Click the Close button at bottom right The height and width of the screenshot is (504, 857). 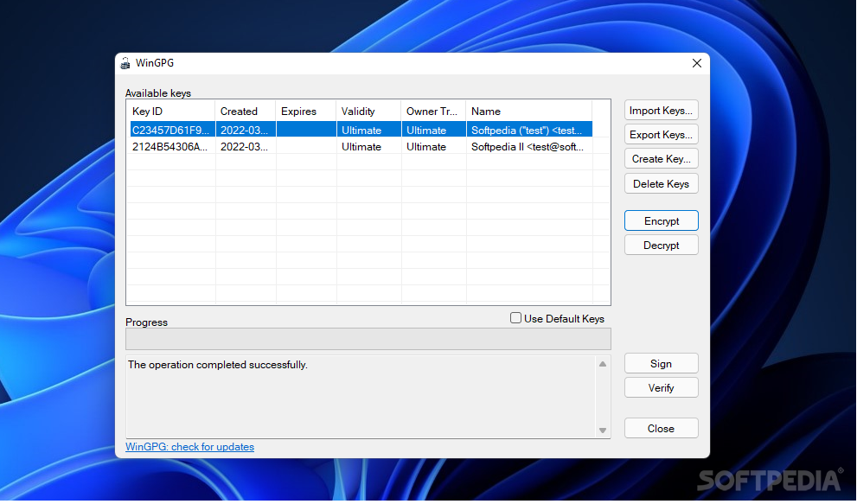click(661, 429)
